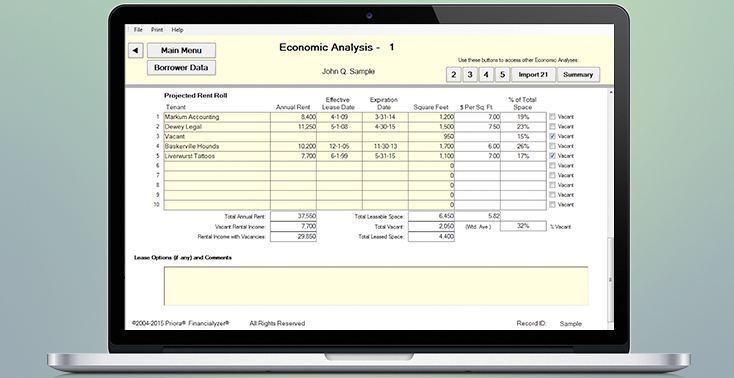Click the Total Leased Space value 4,400
This screenshot has height=378, width=734.
(432, 237)
